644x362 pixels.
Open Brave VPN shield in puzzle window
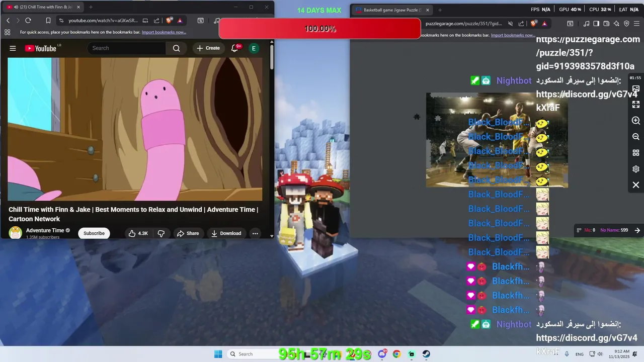tap(626, 24)
